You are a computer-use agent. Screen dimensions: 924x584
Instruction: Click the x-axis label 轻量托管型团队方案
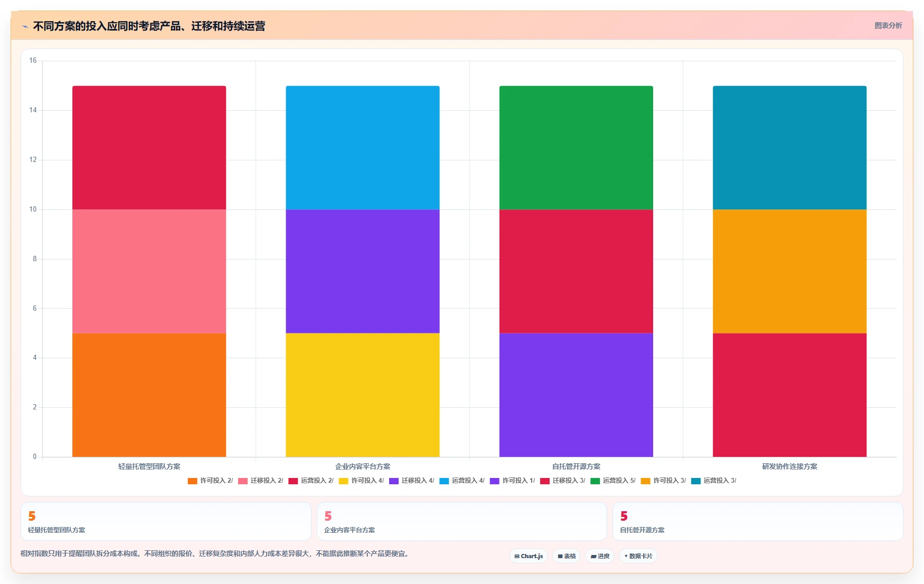(149, 466)
